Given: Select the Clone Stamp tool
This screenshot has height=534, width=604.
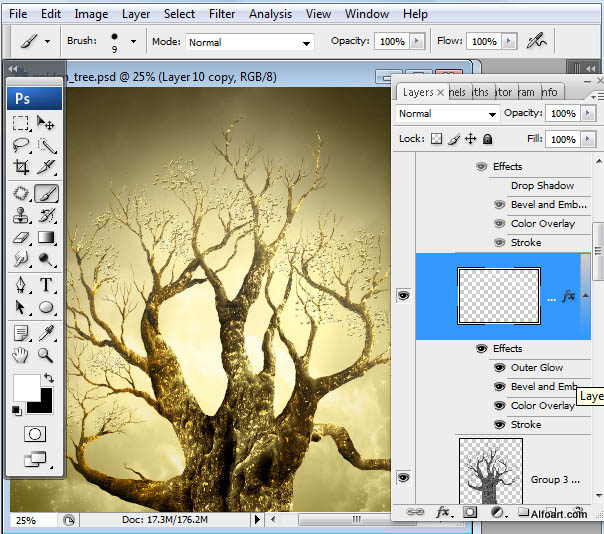Looking at the screenshot, I should pos(21,215).
